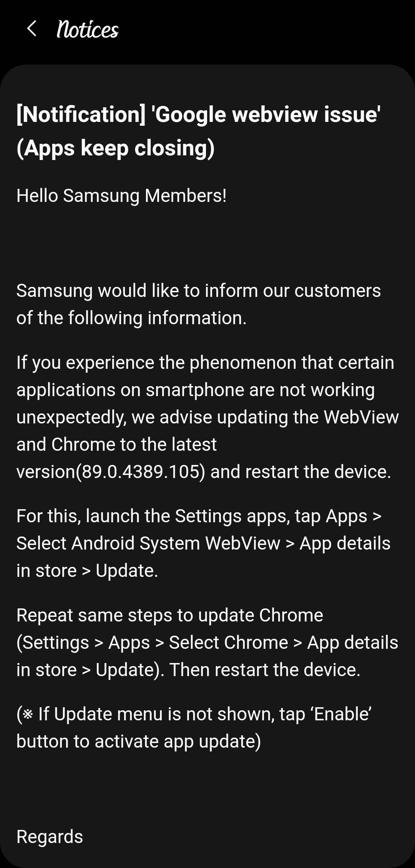Tap 'Samsung would like to inform' paragraph

pos(199,304)
